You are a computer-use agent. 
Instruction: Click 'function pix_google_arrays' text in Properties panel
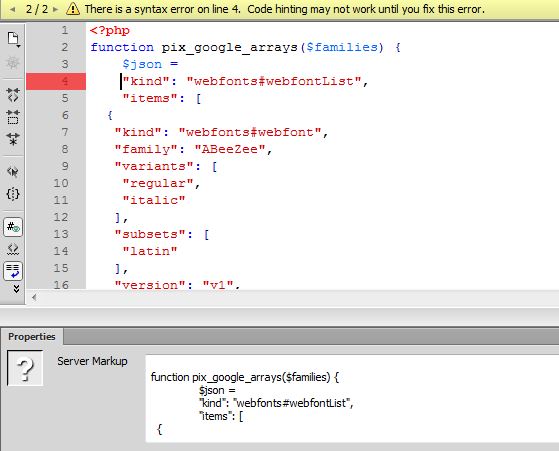tap(216, 377)
